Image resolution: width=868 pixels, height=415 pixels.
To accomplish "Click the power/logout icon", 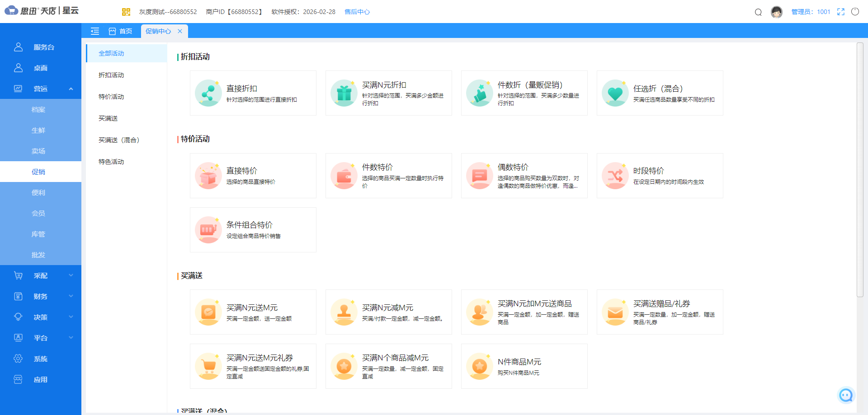I will pos(855,12).
